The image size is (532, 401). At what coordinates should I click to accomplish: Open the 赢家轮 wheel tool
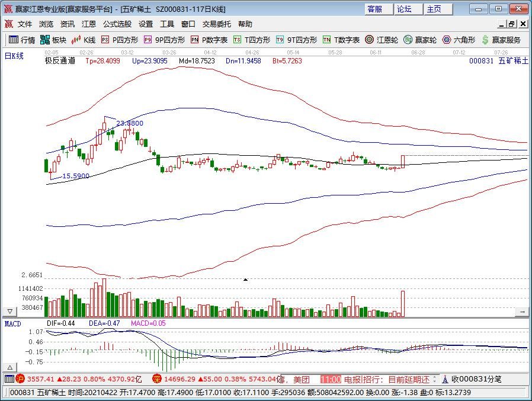tap(420, 40)
